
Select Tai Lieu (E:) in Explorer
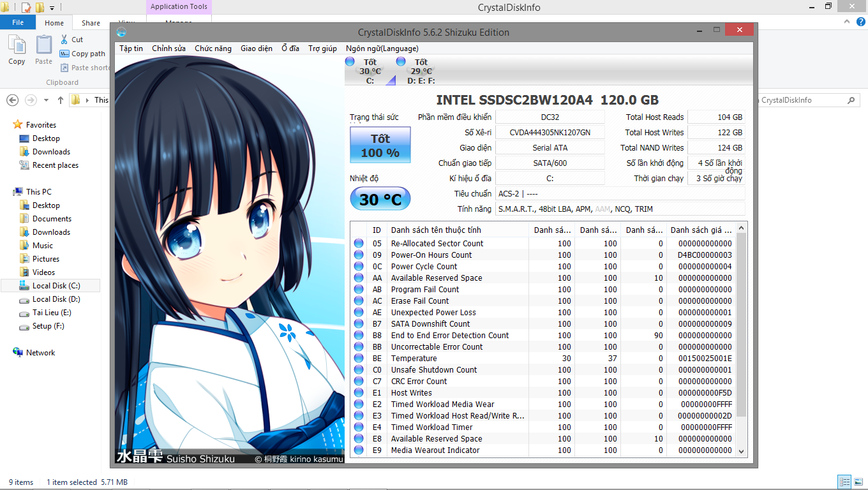[x=52, y=313]
